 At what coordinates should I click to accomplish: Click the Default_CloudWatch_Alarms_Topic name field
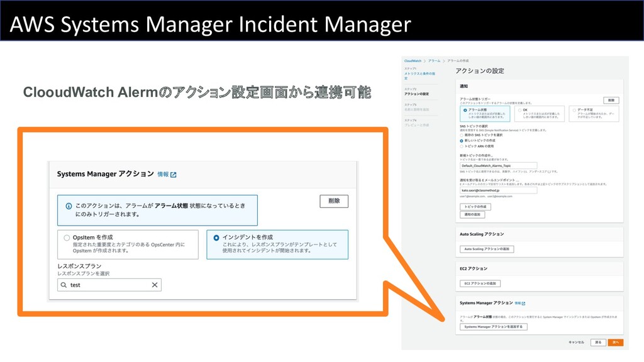(498, 166)
